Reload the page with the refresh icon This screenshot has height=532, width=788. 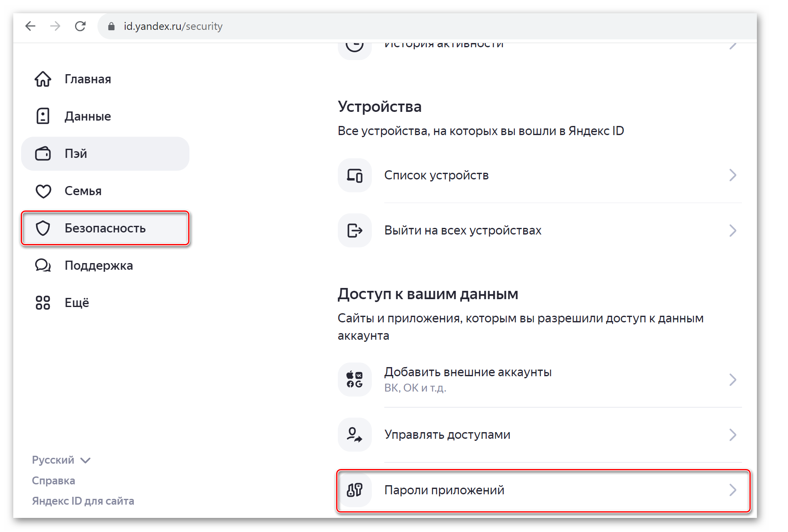[x=80, y=26]
